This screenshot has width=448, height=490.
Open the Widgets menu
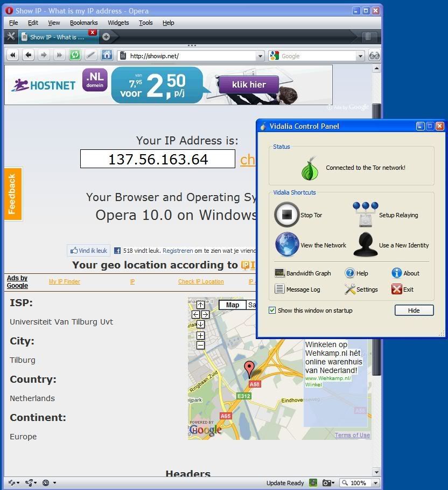tap(118, 23)
